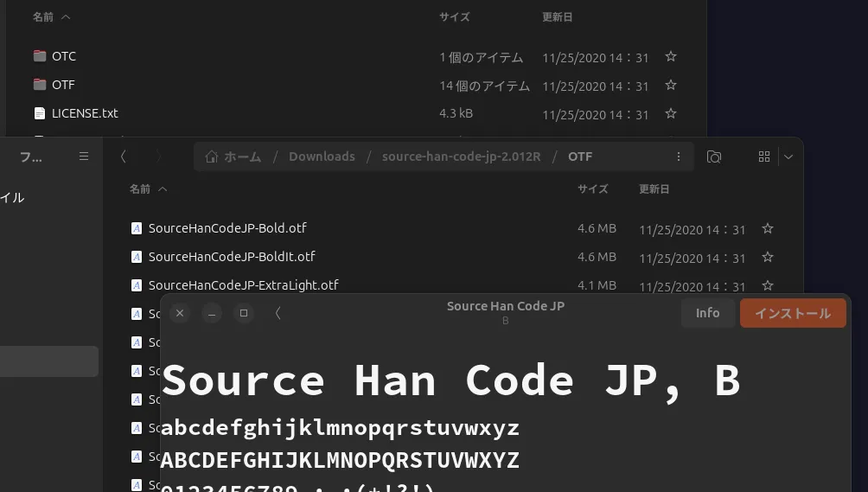Select the file name SourceHanCodeJP-Bold.otf
The image size is (868, 492).
[x=227, y=228]
